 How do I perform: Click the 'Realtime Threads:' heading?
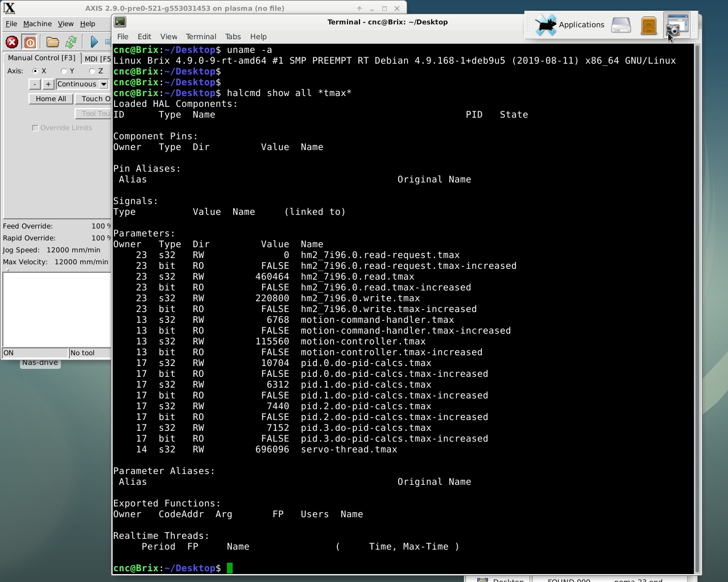pos(162,536)
